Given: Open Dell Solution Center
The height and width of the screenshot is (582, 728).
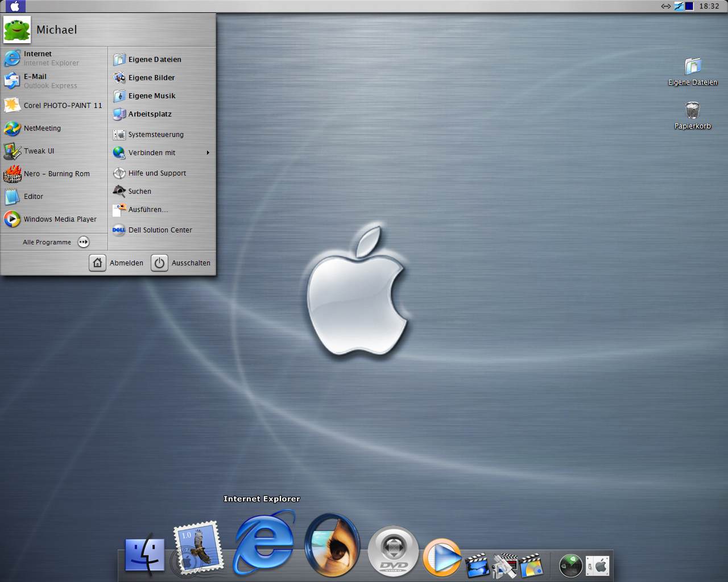Looking at the screenshot, I should pos(163,230).
